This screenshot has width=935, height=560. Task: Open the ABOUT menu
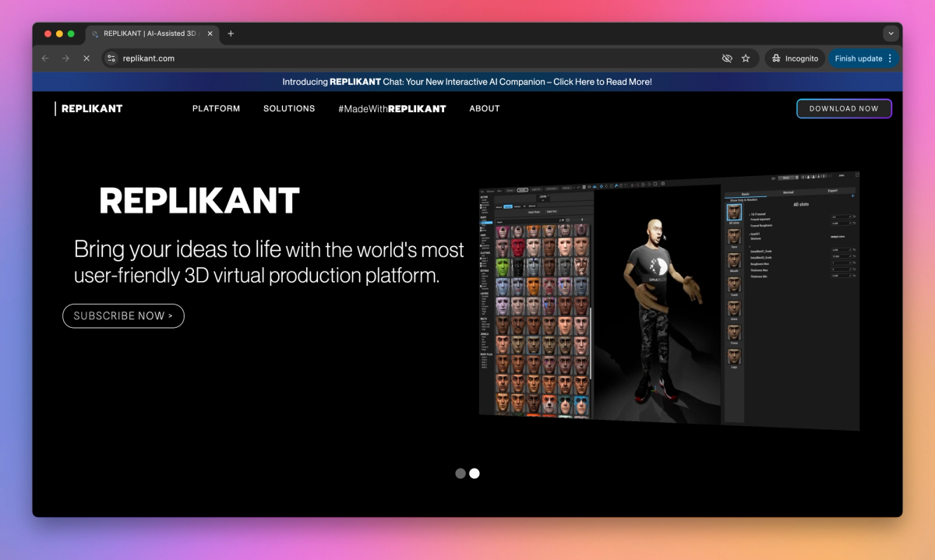pos(485,108)
